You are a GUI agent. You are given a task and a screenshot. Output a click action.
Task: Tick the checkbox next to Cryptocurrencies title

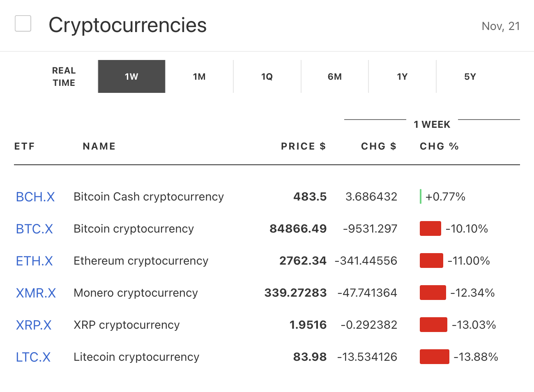(x=23, y=23)
